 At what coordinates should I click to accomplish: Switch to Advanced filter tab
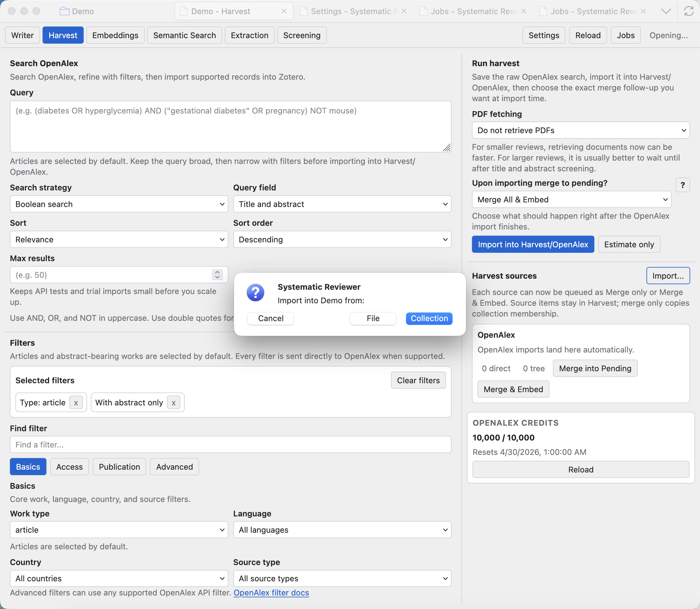175,467
